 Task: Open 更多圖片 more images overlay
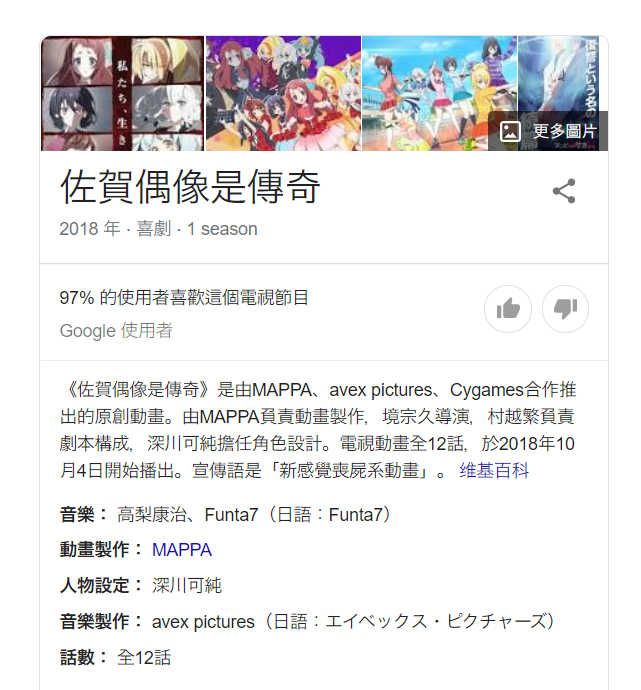point(548,131)
